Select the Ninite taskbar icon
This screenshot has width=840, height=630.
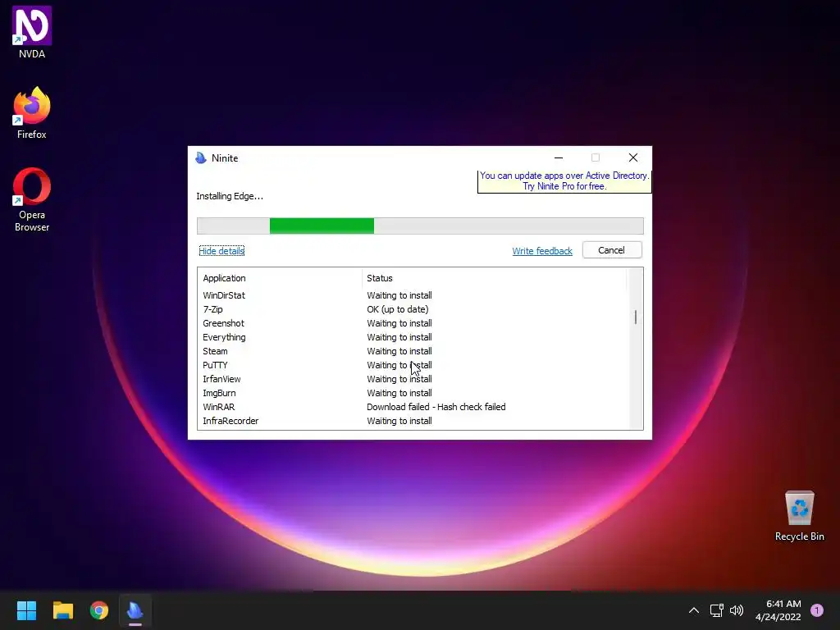[x=135, y=610]
